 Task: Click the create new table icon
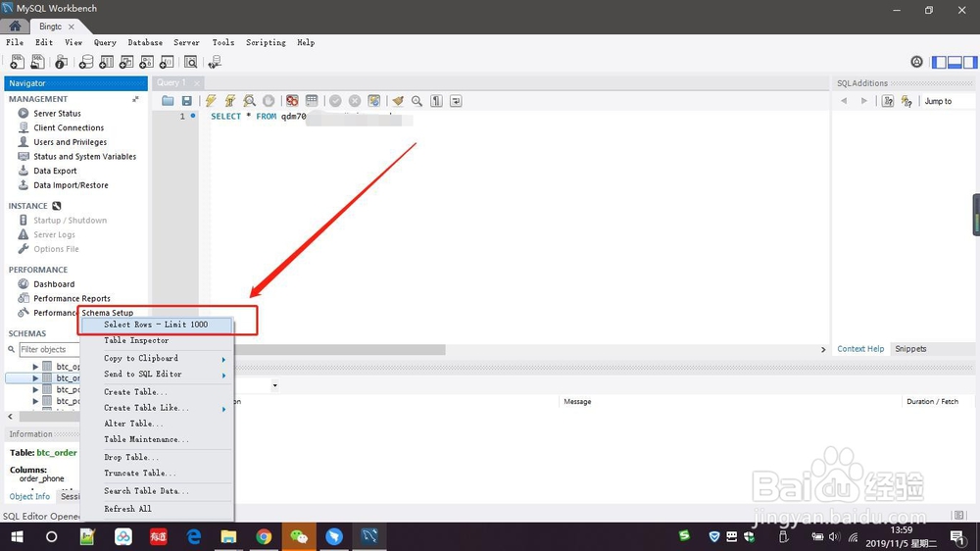coord(106,62)
